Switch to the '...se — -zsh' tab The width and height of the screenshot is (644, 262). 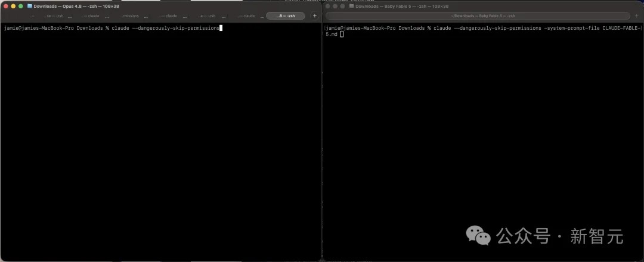54,16
